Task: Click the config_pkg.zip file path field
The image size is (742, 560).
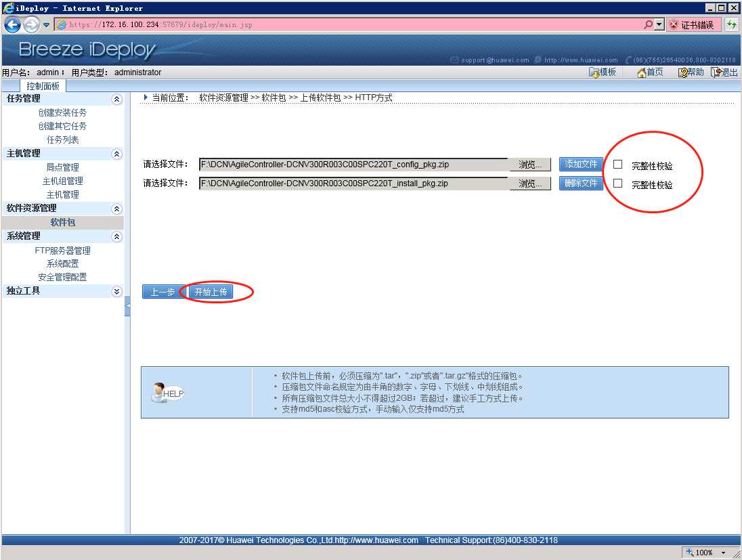Action: point(353,165)
